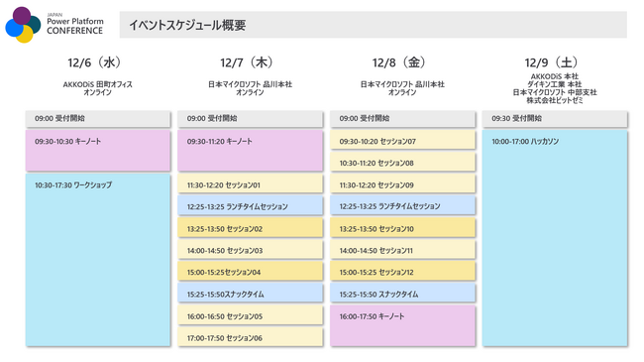Open セッション04 at 15:00-15:25
This screenshot has height=362, width=644.
[250, 272]
